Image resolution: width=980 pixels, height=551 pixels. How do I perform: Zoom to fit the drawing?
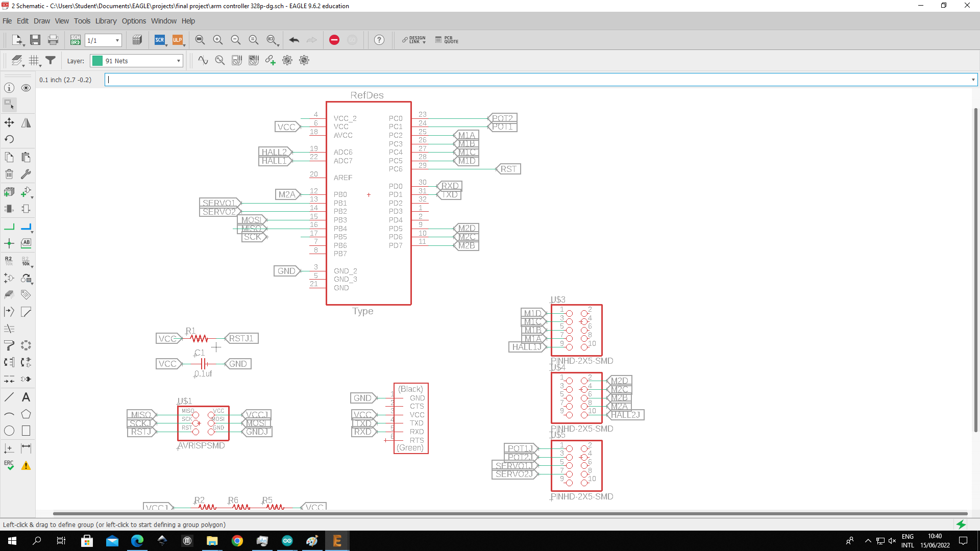(200, 40)
